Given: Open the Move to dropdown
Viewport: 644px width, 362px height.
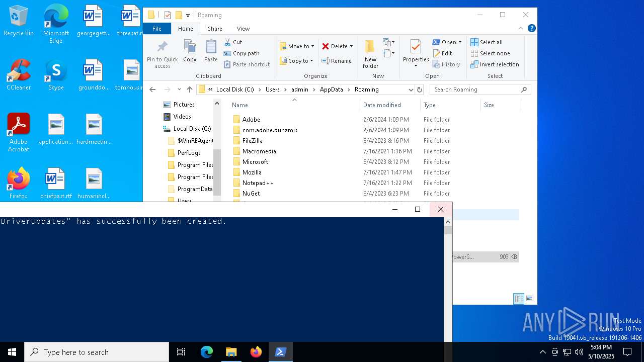Looking at the screenshot, I should pyautogui.click(x=297, y=46).
